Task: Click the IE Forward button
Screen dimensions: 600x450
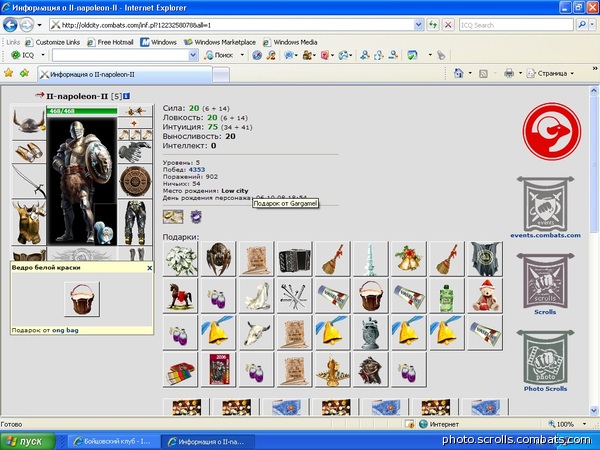Action: (26, 25)
